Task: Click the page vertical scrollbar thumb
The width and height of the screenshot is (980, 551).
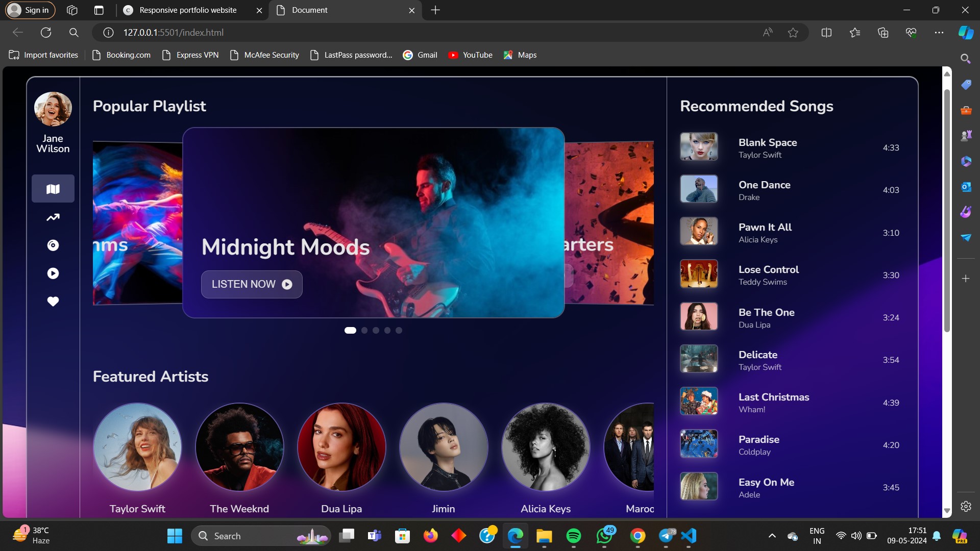Action: [x=947, y=210]
